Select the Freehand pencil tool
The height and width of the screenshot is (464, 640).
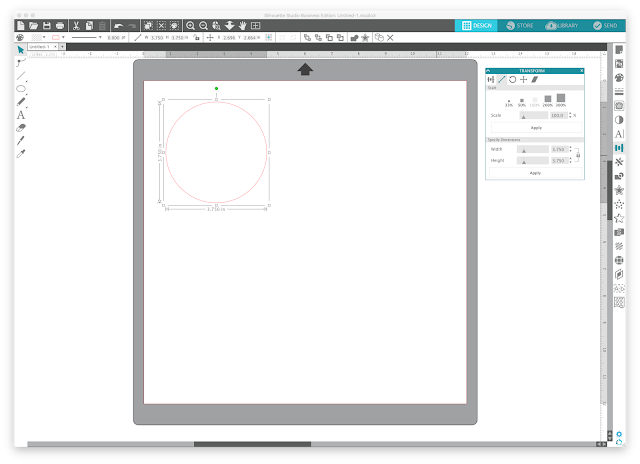(x=21, y=102)
